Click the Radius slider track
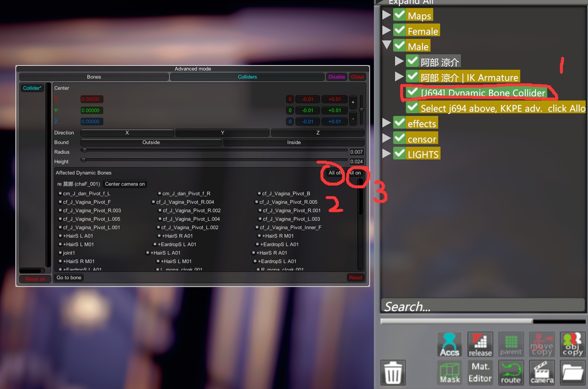 point(216,152)
